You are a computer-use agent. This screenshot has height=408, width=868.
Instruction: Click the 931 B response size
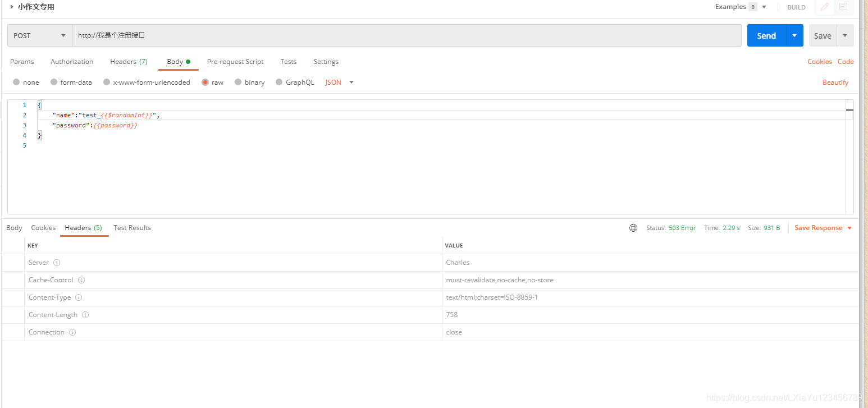point(772,228)
